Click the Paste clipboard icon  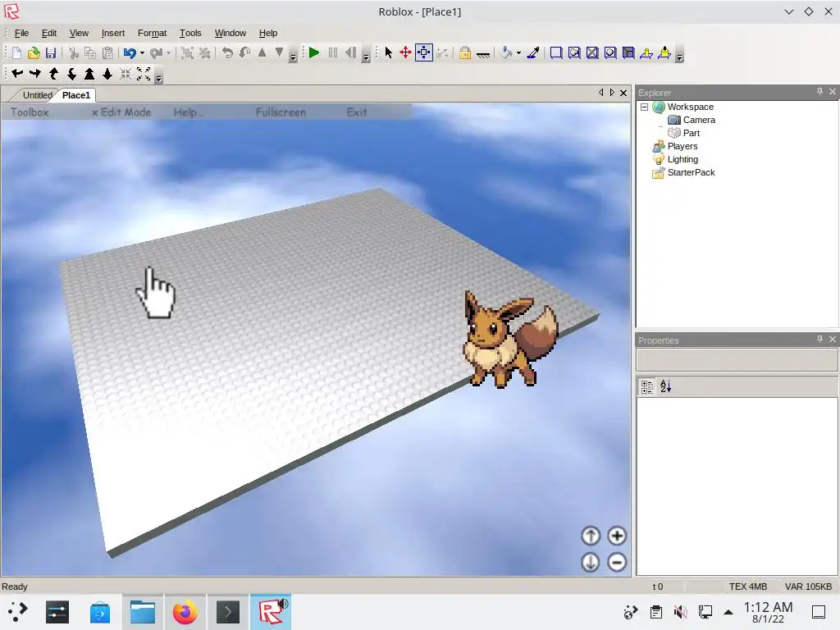click(x=107, y=53)
